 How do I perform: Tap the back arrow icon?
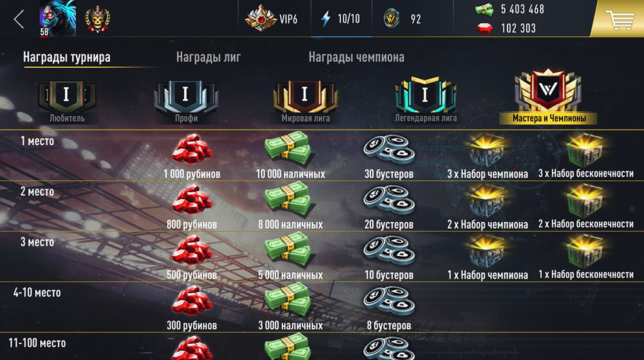click(x=18, y=19)
